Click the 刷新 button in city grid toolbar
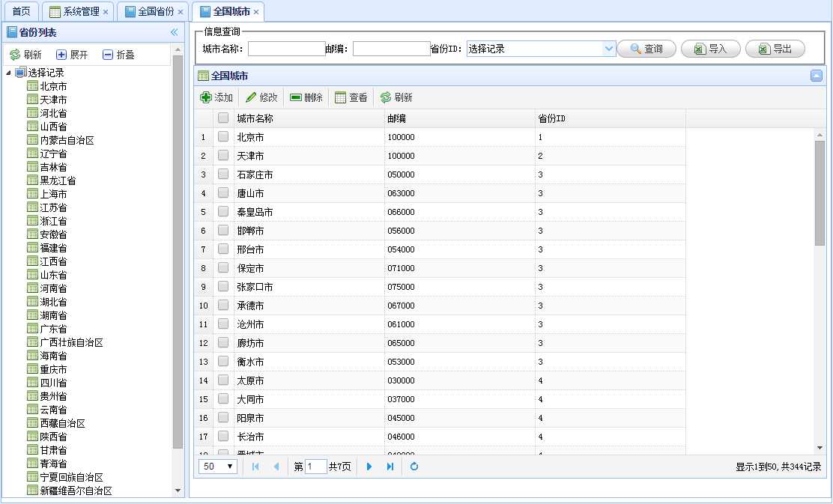Screen dimensions: 833x504 click(x=396, y=97)
